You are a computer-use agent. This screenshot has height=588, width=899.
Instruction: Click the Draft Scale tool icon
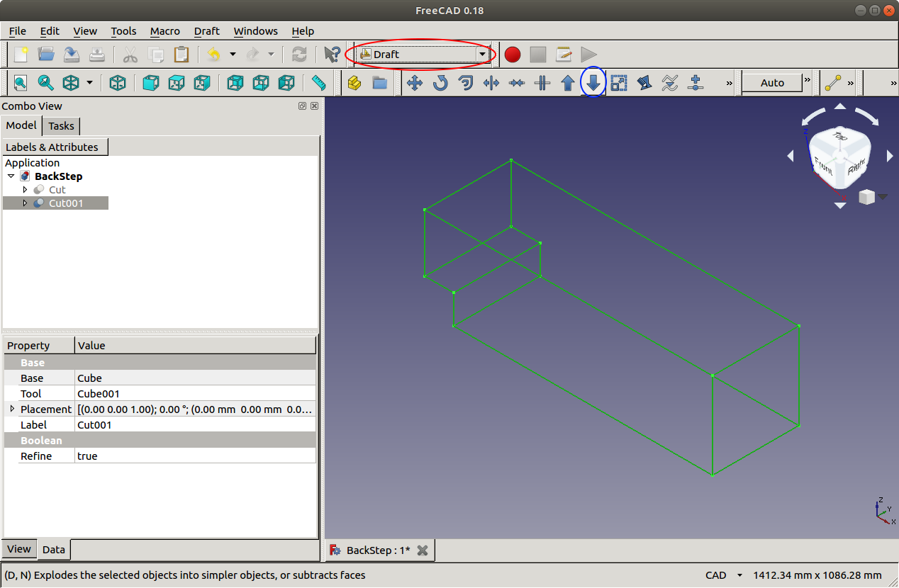[x=619, y=83]
